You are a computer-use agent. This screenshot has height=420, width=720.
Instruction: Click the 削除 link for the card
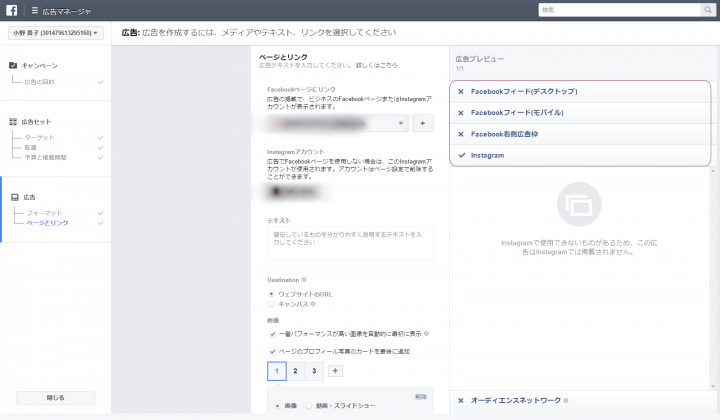click(x=421, y=397)
